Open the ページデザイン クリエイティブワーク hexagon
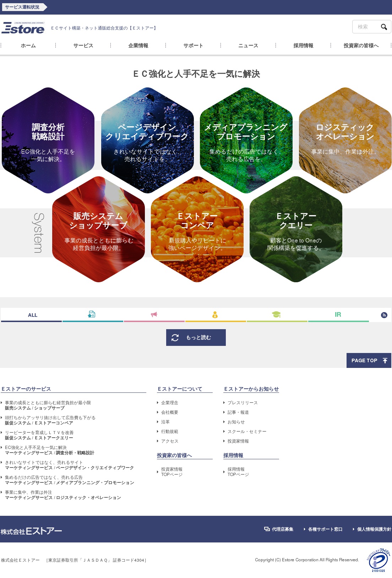The height and width of the screenshot is (578, 392). 147,140
